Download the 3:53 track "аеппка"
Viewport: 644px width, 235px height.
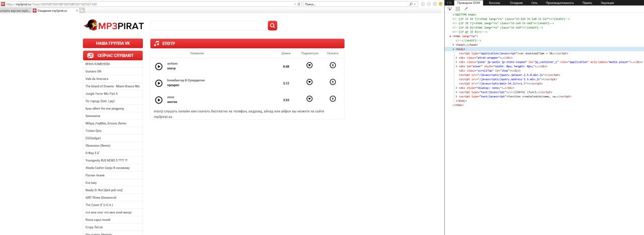333,99
